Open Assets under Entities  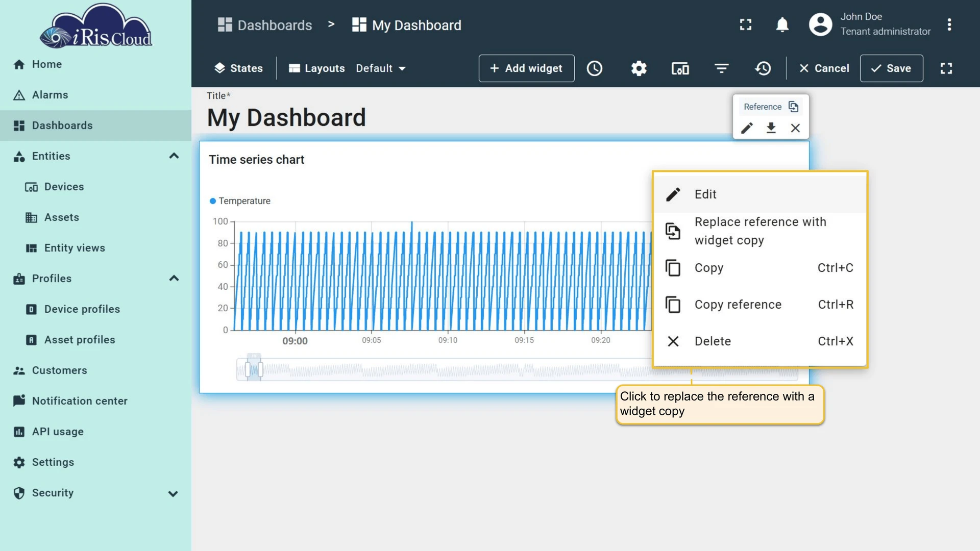pos(95,217)
